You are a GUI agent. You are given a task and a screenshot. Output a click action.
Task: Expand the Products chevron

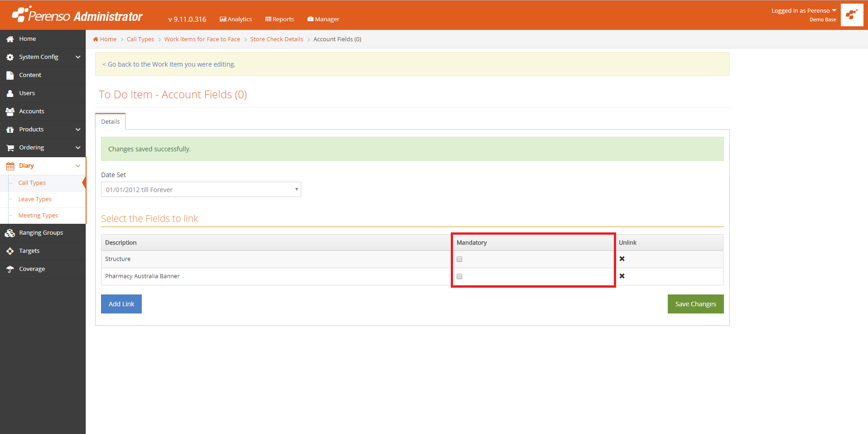(x=78, y=130)
